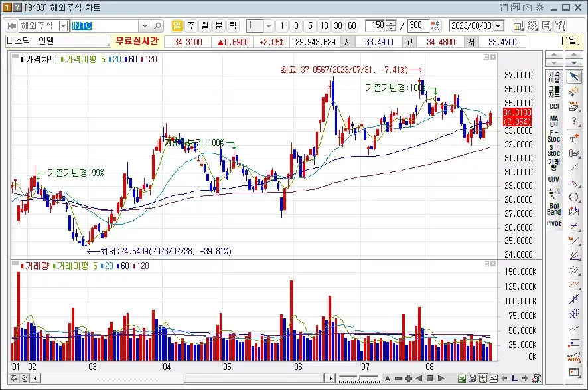The width and height of the screenshot is (588, 390).
Task: Click the 300 total count input field
Action: tap(417, 25)
